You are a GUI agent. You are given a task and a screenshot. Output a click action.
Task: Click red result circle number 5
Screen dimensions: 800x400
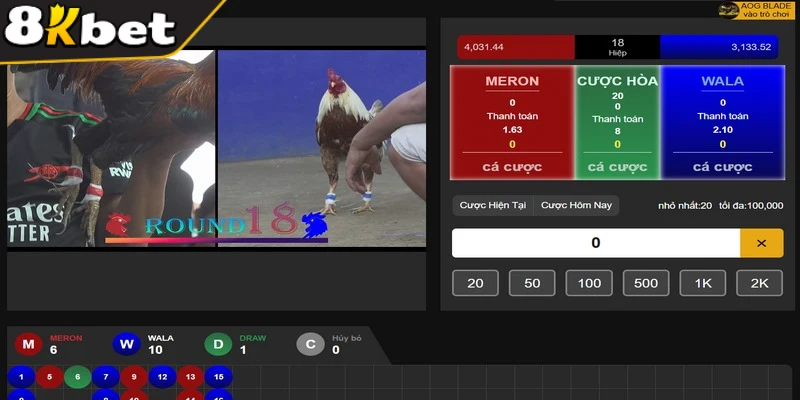tap(49, 377)
